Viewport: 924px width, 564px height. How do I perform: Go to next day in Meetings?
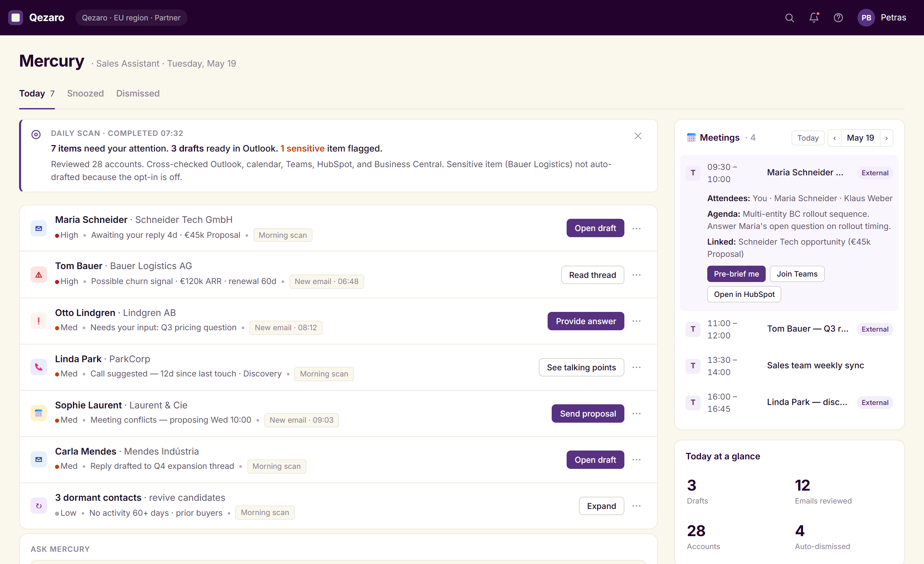click(887, 138)
